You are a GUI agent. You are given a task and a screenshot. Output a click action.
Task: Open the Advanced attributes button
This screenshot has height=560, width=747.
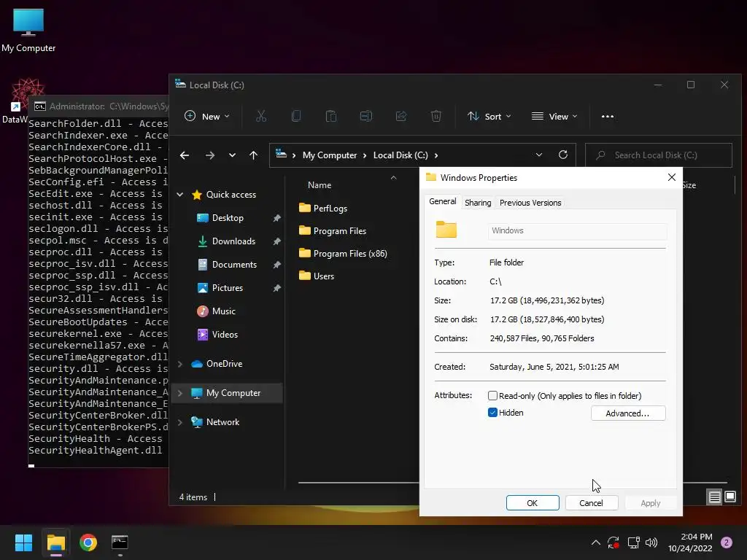pos(628,413)
